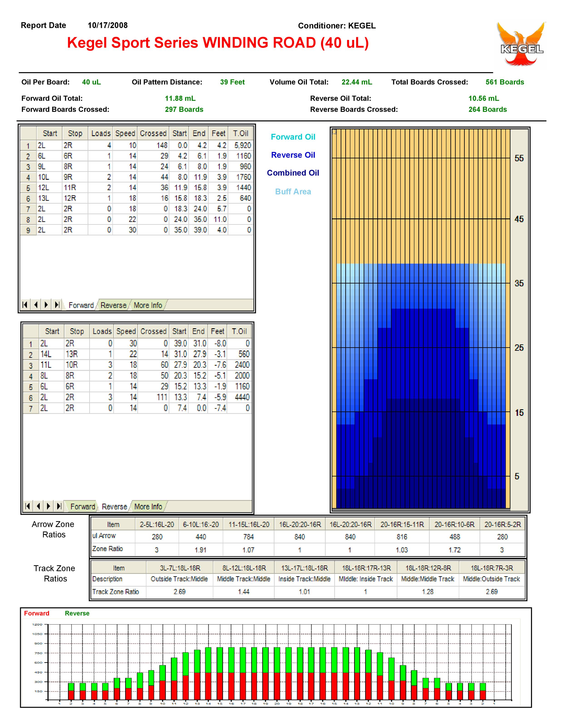The height and width of the screenshot is (728, 563).
Task: Click the 18L-18R:12R-8R column header
Action: [x=428, y=568]
